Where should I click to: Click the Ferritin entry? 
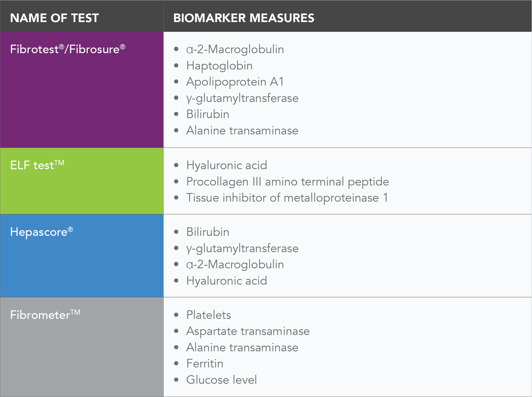click(x=205, y=364)
